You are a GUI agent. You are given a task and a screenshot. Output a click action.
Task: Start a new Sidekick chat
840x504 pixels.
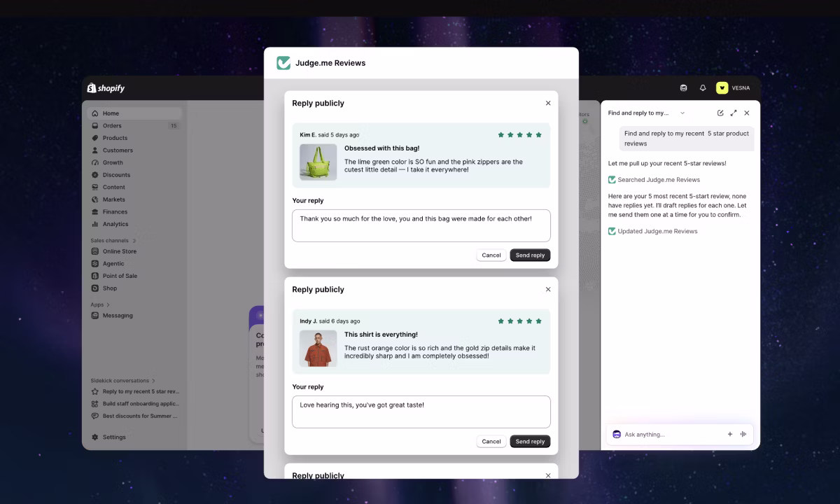[x=720, y=113]
